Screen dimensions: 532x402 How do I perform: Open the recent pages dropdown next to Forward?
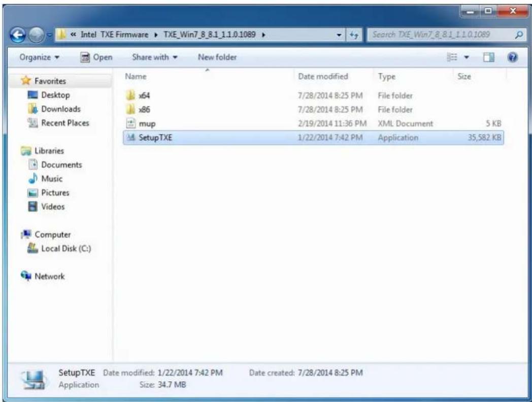[x=49, y=35]
